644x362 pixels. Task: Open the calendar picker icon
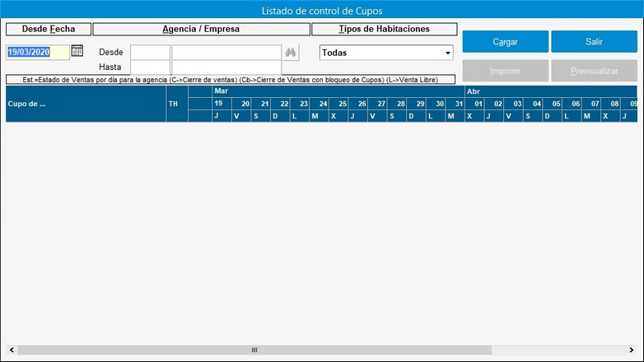77,51
